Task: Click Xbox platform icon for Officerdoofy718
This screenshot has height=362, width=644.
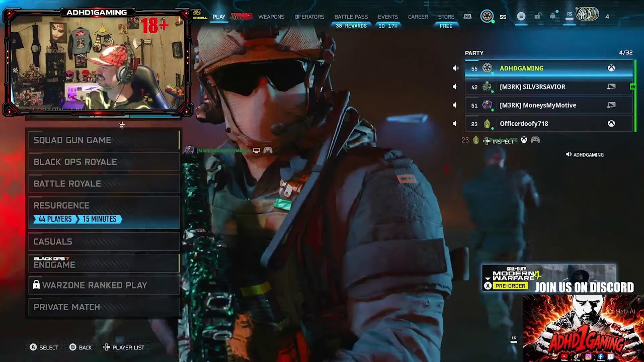Action: (x=611, y=124)
